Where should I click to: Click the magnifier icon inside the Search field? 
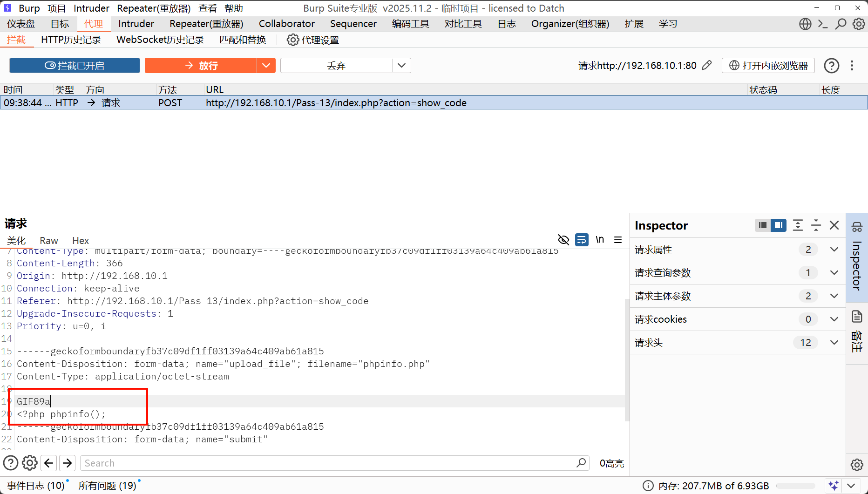(581, 463)
